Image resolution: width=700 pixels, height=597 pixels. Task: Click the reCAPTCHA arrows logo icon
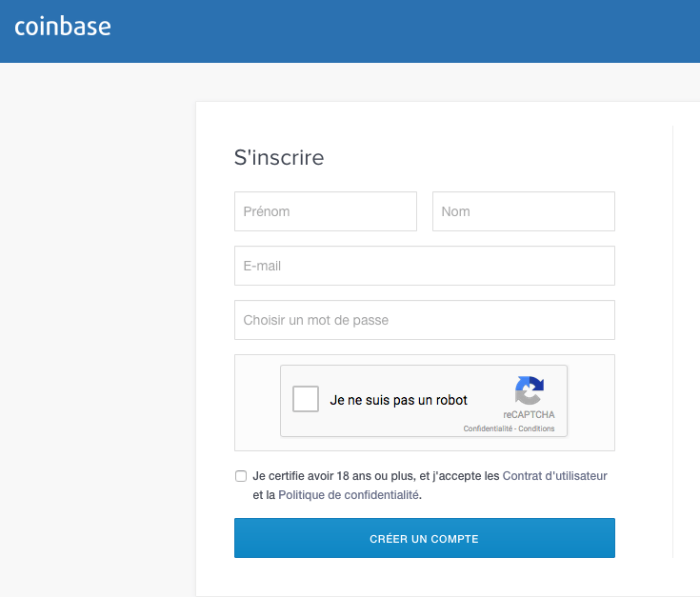(x=529, y=390)
